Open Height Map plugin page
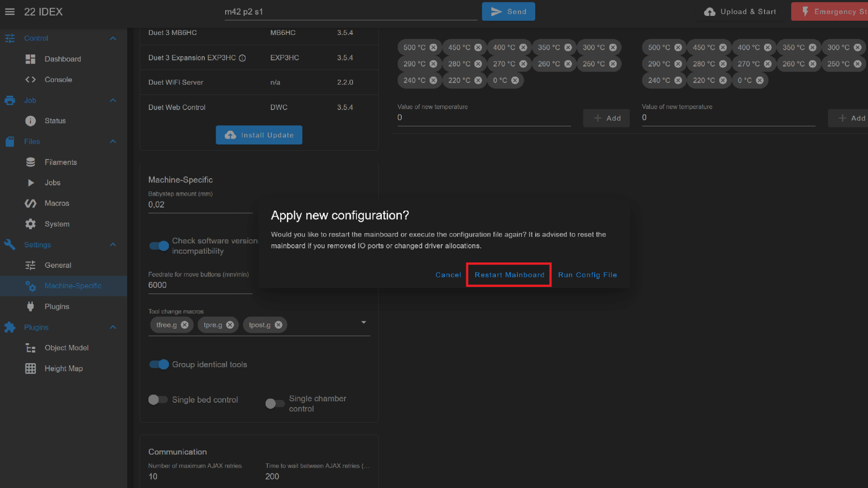868x488 pixels. 64,369
